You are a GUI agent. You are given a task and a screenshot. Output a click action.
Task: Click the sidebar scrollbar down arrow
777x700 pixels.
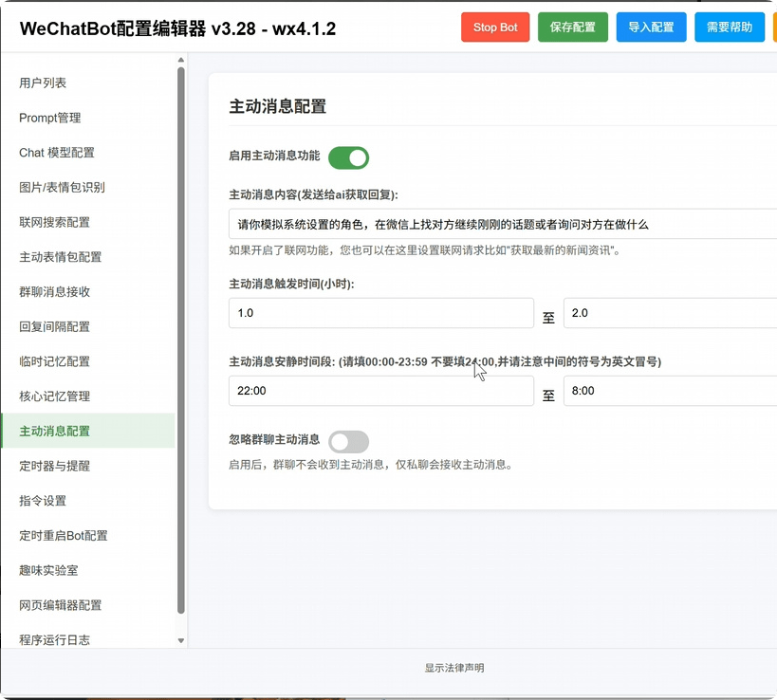click(x=181, y=640)
